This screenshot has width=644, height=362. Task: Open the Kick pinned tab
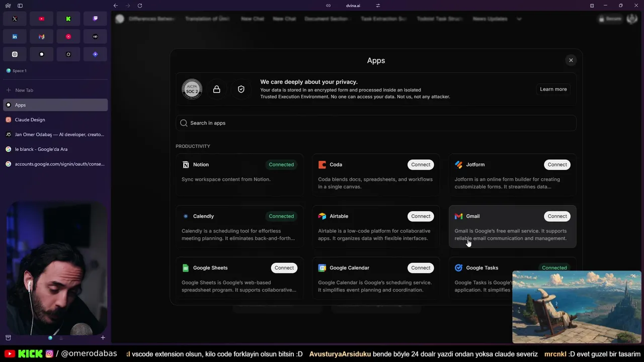68,19
